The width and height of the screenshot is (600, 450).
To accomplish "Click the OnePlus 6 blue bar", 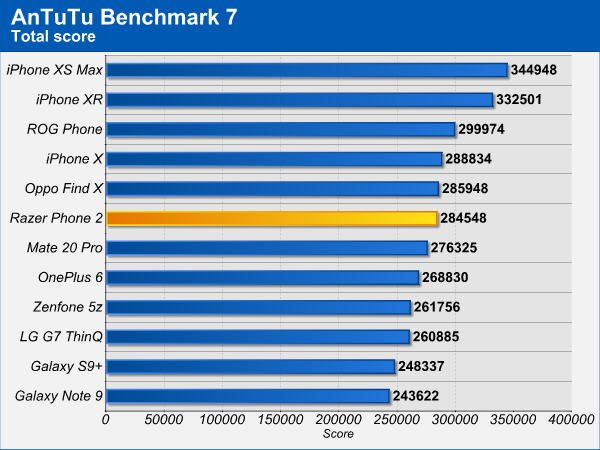I will 263,277.
